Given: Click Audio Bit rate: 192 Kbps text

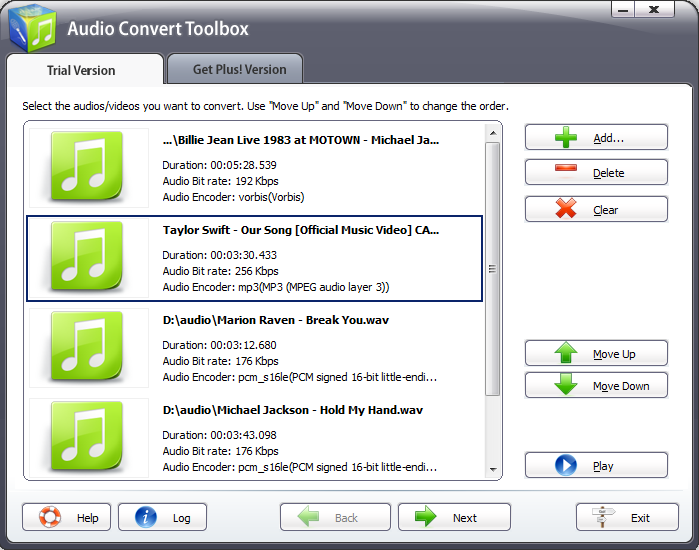Looking at the screenshot, I should pyautogui.click(x=220, y=181).
